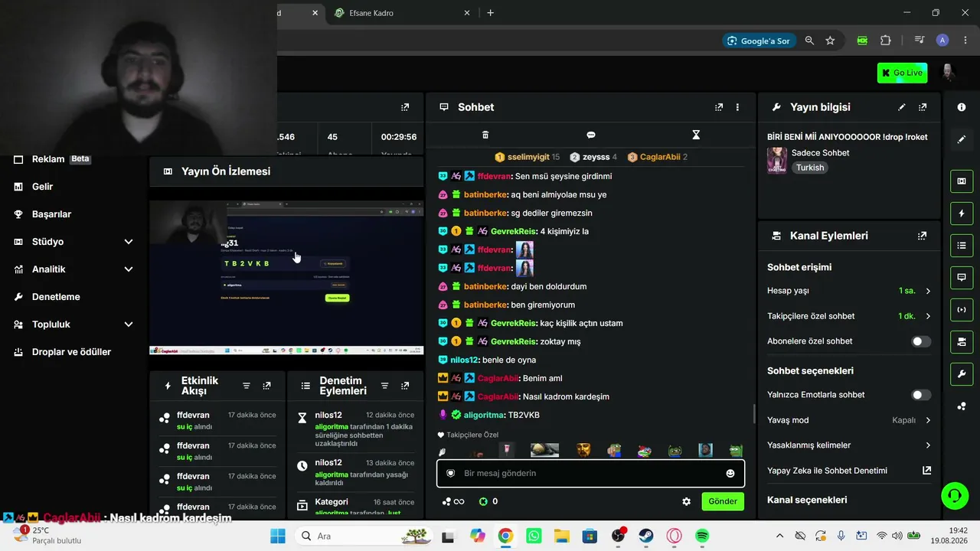Open Hesap yaşı chat access options
The image size is (980, 551).
pyautogui.click(x=849, y=291)
